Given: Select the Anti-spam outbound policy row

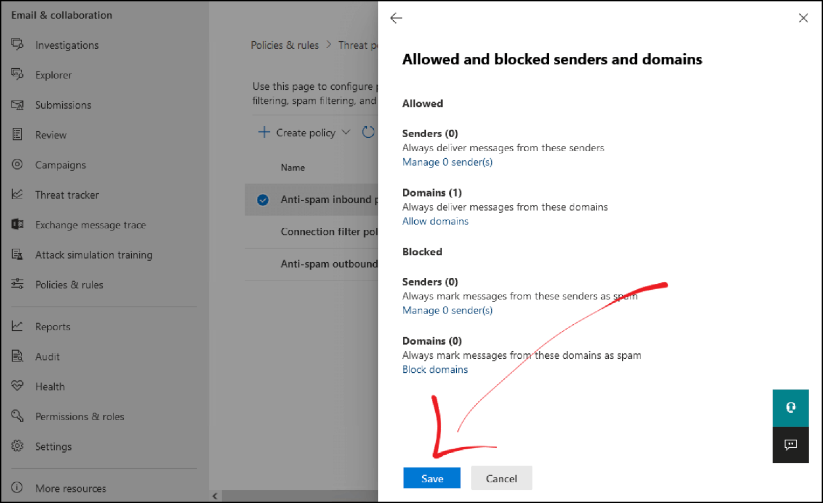Looking at the screenshot, I should pyautogui.click(x=311, y=264).
